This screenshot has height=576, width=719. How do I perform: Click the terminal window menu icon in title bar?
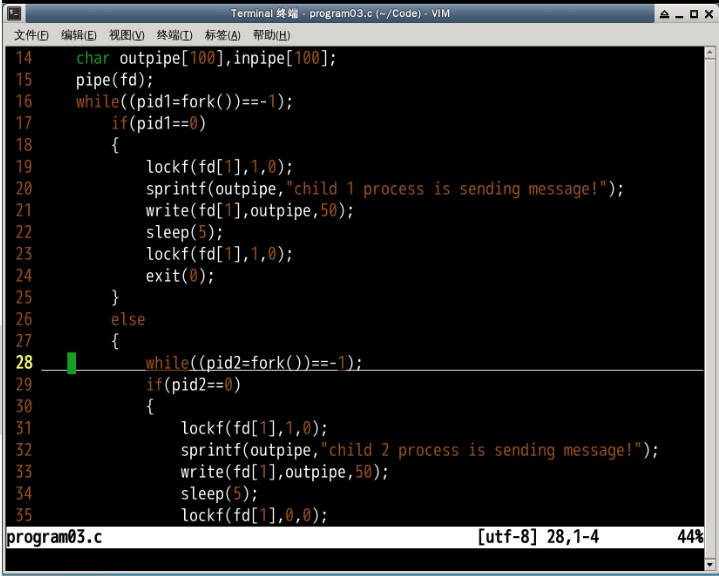[x=13, y=13]
